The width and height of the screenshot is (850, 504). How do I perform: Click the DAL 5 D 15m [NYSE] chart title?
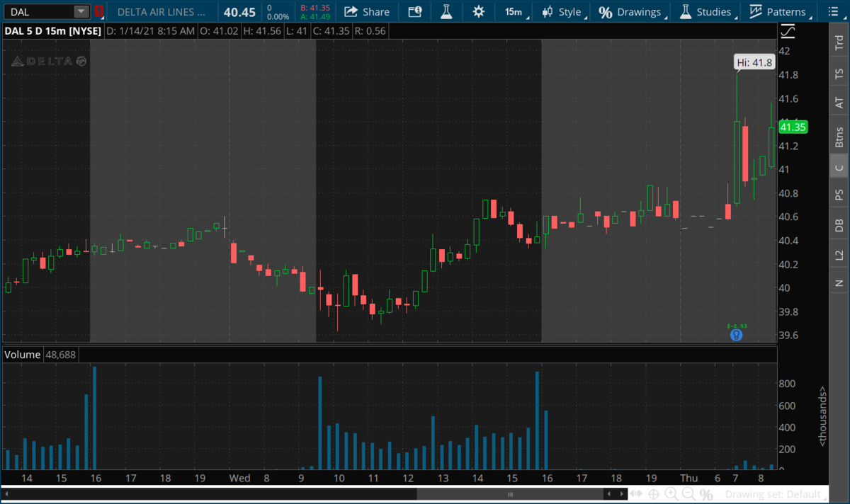(52, 31)
